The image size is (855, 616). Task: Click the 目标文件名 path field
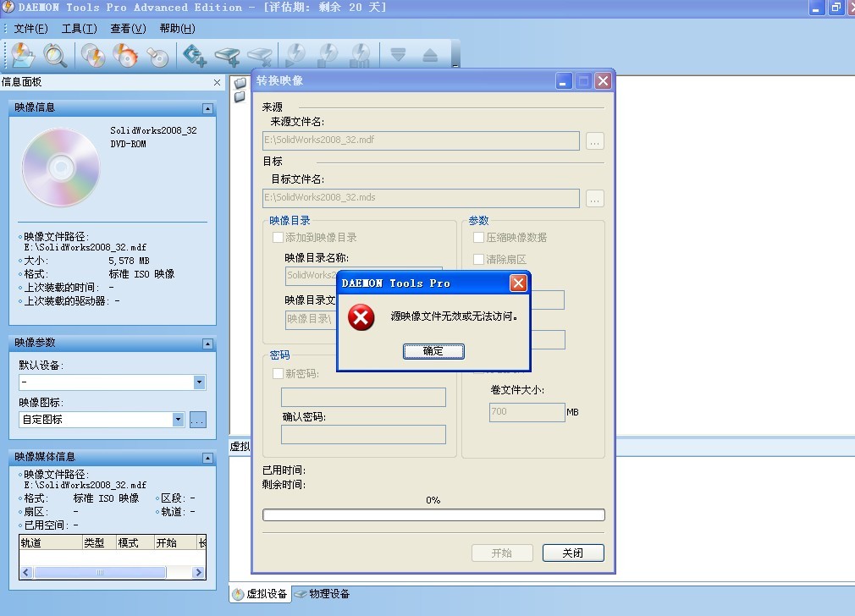[x=421, y=198]
